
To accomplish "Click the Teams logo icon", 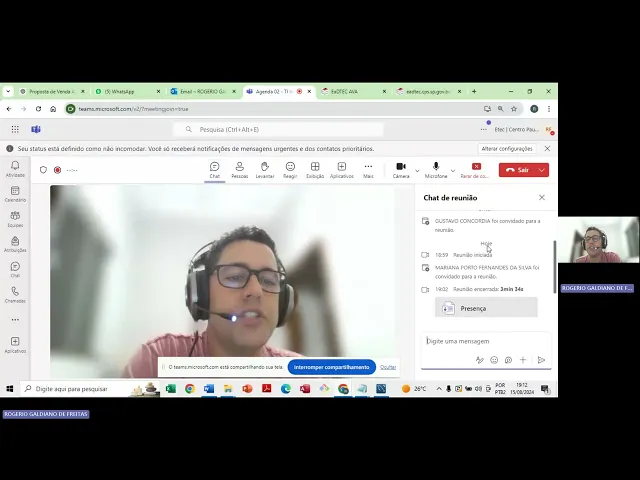I will click(x=36, y=129).
